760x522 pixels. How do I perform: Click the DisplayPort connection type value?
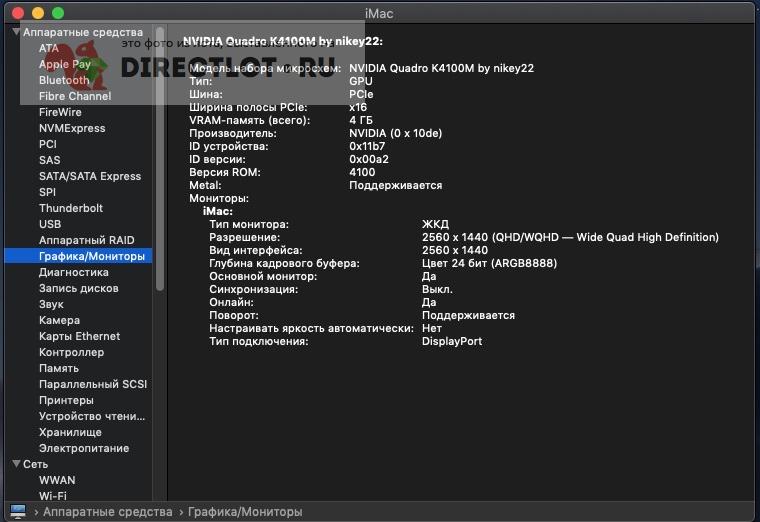452,341
